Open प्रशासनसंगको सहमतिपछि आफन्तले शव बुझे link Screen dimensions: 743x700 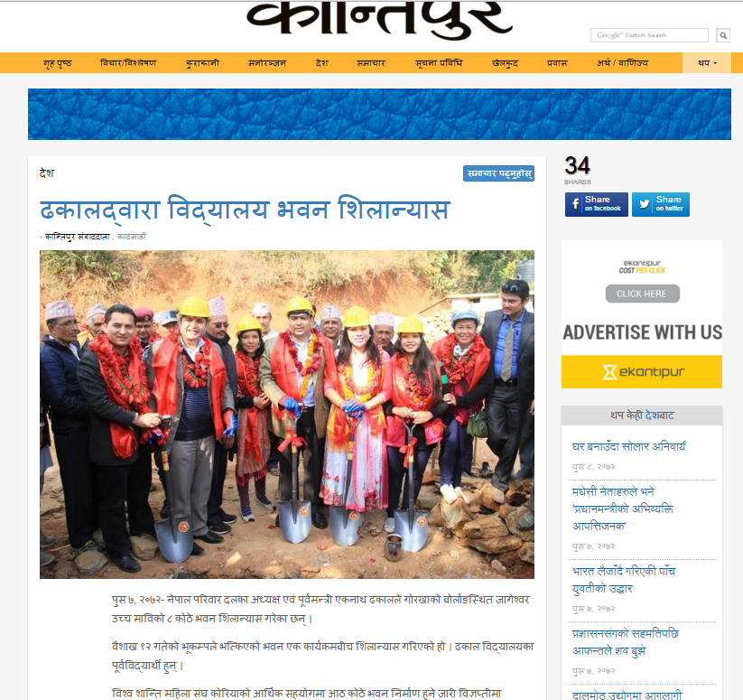[625, 642]
